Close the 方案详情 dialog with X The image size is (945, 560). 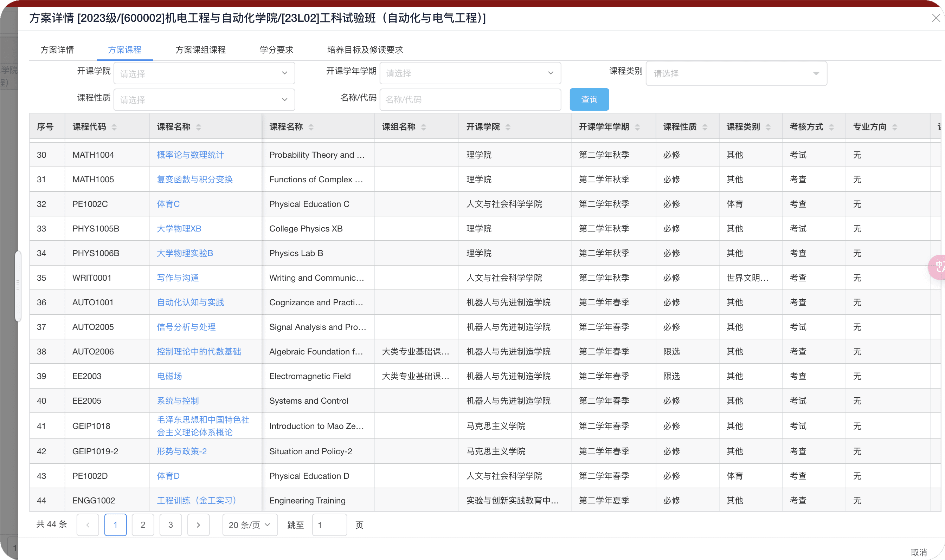(936, 18)
